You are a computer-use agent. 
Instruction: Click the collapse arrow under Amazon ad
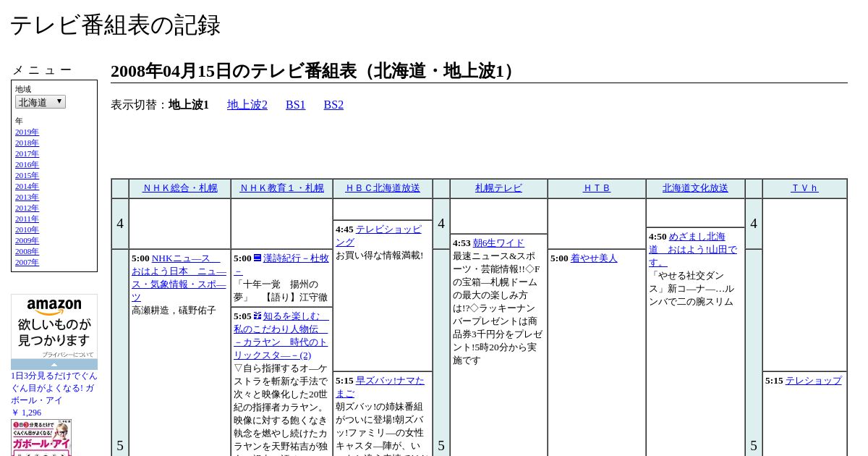54,364
